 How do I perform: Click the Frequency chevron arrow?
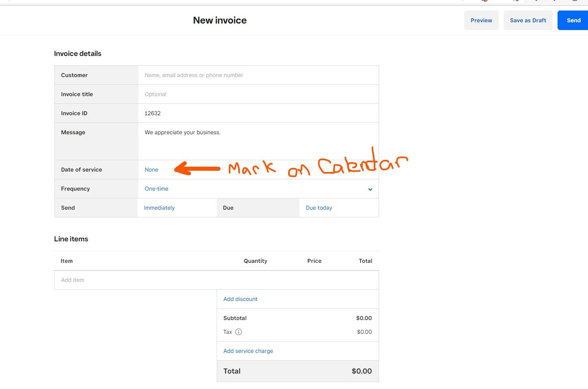pyautogui.click(x=370, y=189)
